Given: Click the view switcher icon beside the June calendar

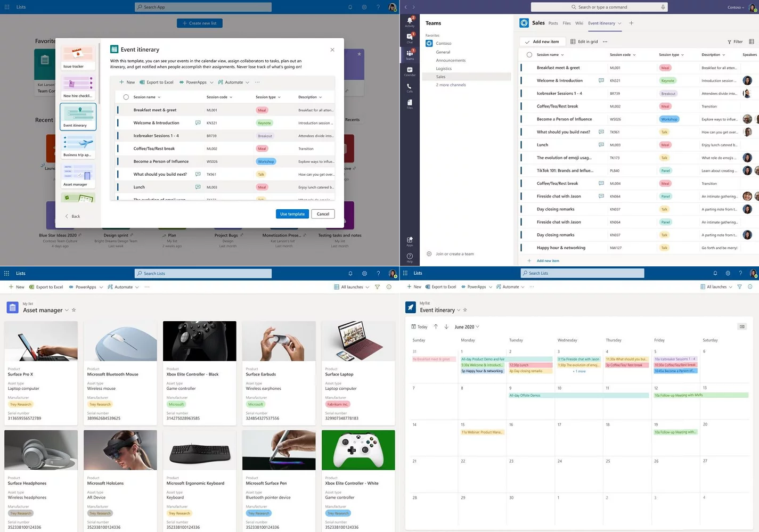Looking at the screenshot, I should coord(742,326).
